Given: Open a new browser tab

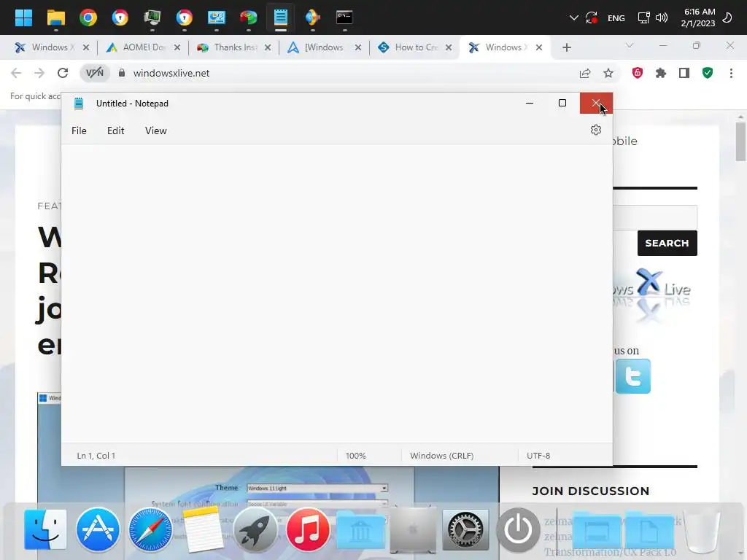Looking at the screenshot, I should pos(566,47).
